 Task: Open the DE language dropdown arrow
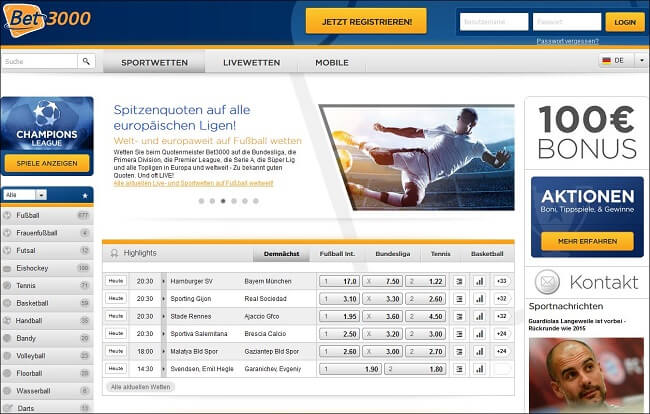[x=641, y=61]
